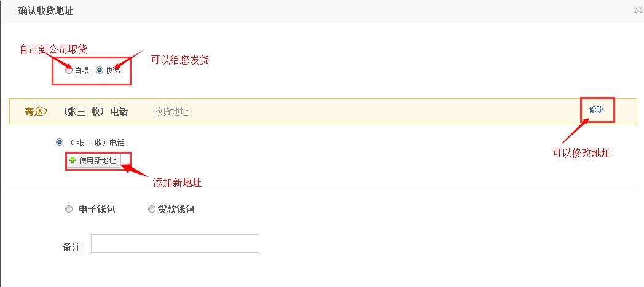
Task: Click the green plus icon for new address
Action: pyautogui.click(x=73, y=160)
